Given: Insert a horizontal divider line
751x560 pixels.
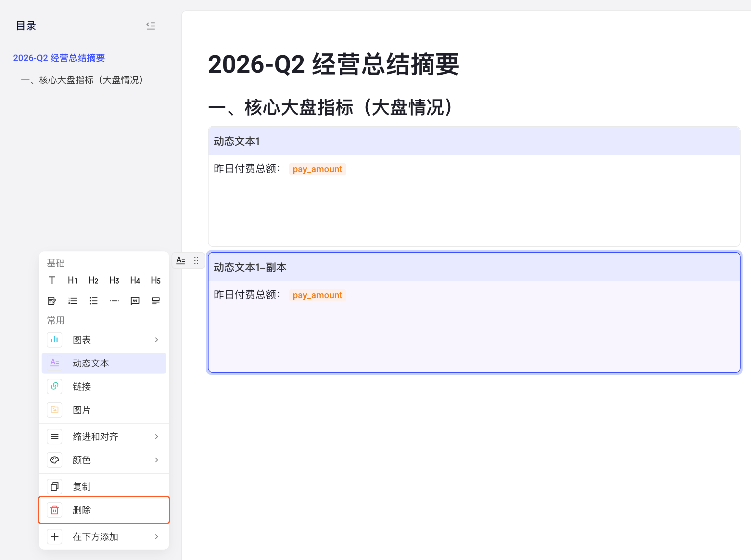Looking at the screenshot, I should [114, 301].
